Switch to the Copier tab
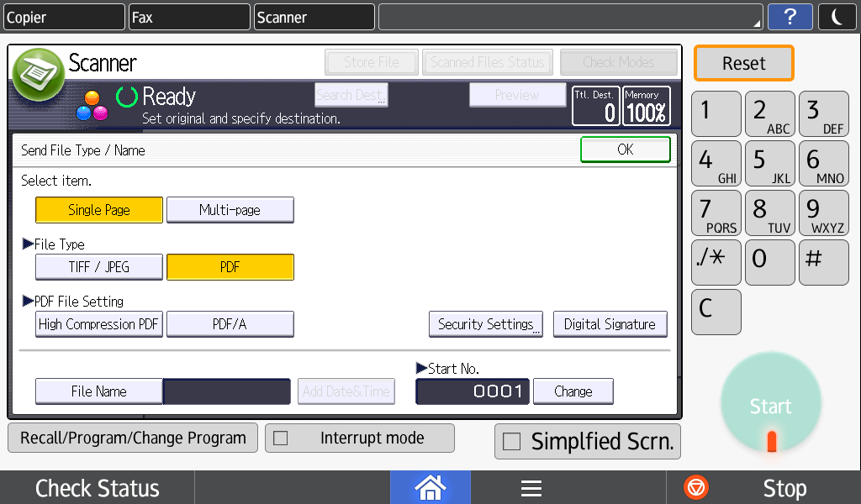 coord(63,17)
